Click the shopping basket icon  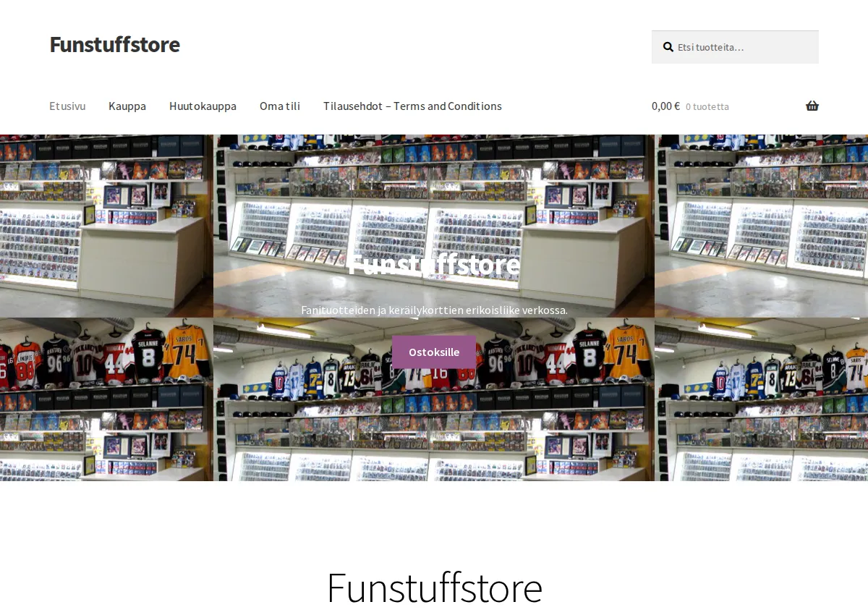(812, 106)
